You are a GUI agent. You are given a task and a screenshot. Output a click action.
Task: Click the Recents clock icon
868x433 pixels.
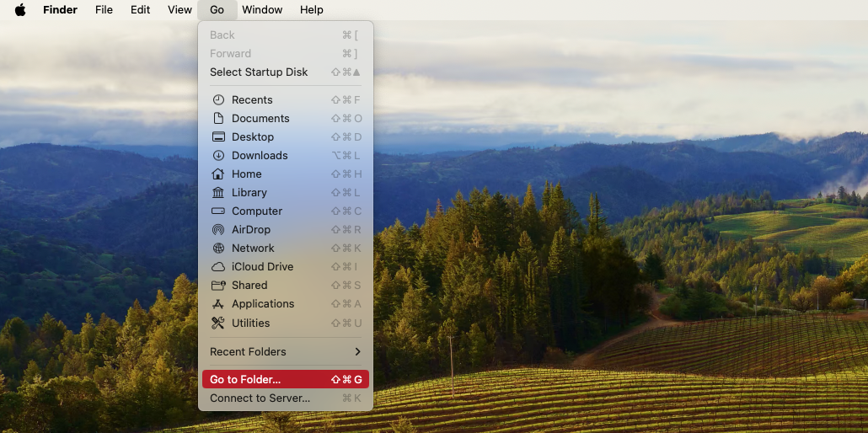218,99
